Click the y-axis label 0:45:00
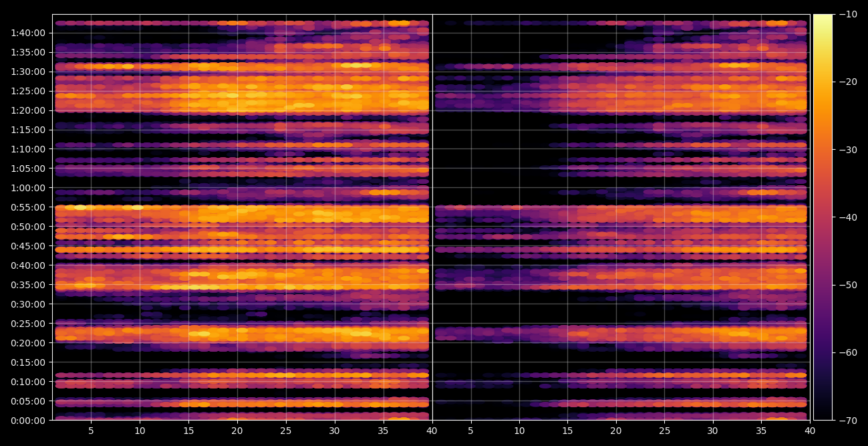Image resolution: width=868 pixels, height=446 pixels. pos(28,246)
